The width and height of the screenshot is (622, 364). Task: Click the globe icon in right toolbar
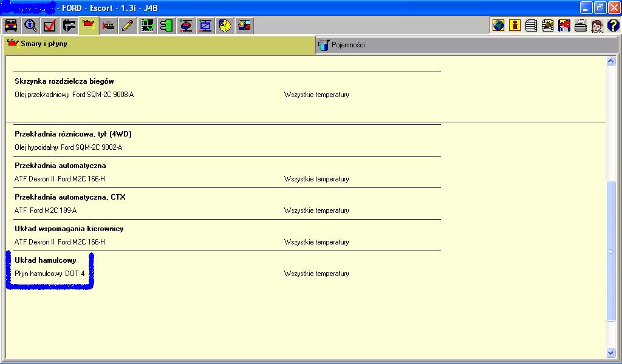click(x=499, y=25)
